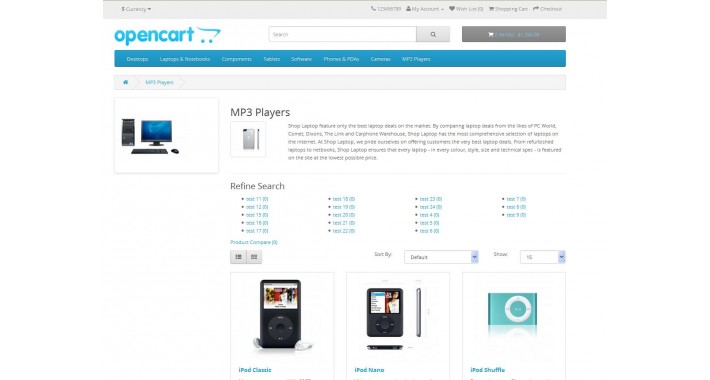This screenshot has width=710, height=380.
Task: Select Tablets in the navigation bar
Action: pyautogui.click(x=272, y=59)
